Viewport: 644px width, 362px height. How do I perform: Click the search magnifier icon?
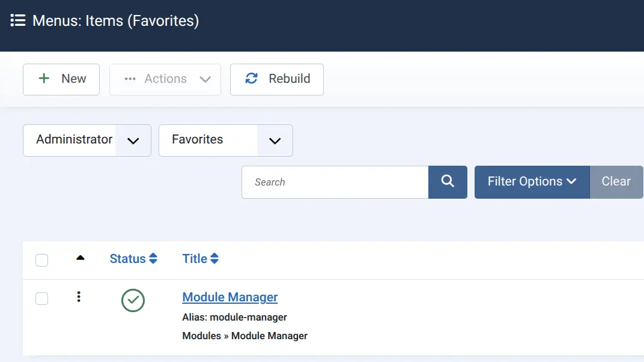click(x=448, y=181)
